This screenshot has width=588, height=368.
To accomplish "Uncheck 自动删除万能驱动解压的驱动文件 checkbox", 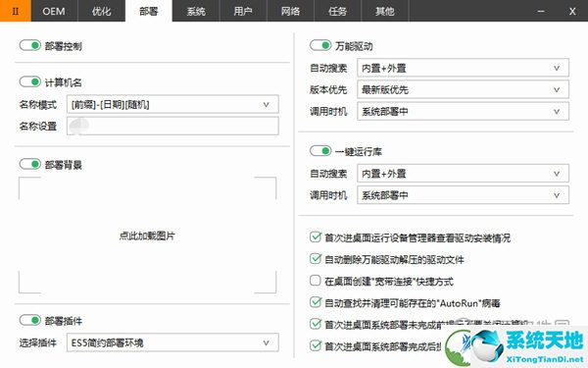I will [x=316, y=259].
